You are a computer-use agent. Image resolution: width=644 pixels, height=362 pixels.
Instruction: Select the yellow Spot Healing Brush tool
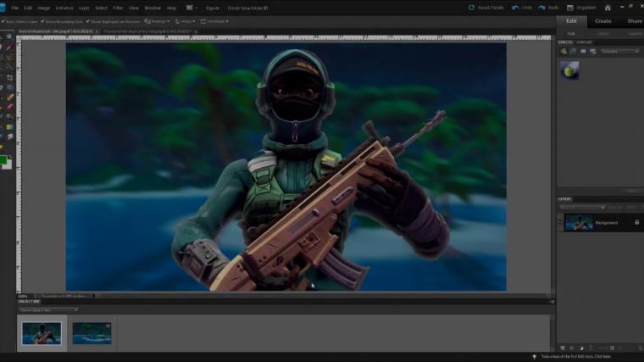9,97
